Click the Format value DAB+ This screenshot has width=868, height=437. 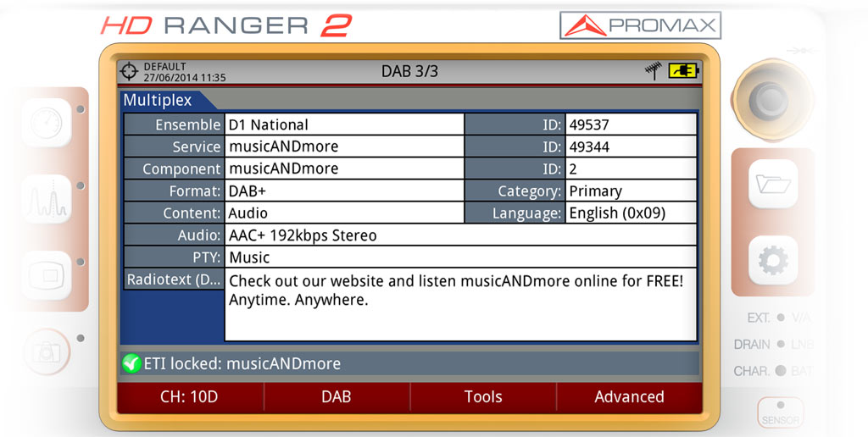[x=344, y=191]
